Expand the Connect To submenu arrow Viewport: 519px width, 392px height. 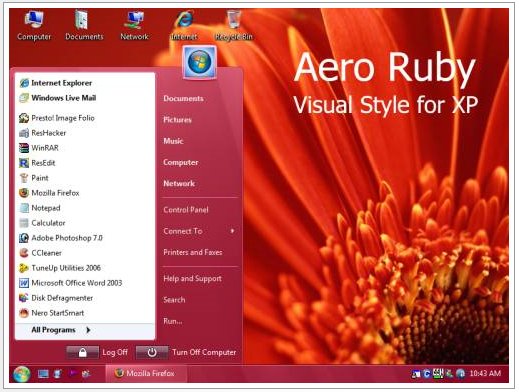coord(232,231)
